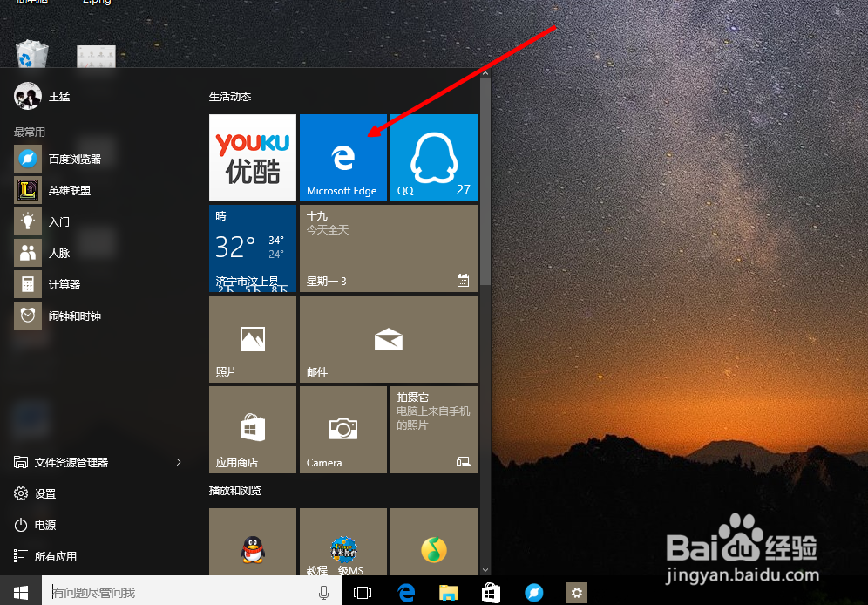Image resolution: width=868 pixels, height=605 pixels.
Task: Click the microphone icon in search box
Action: (324, 593)
